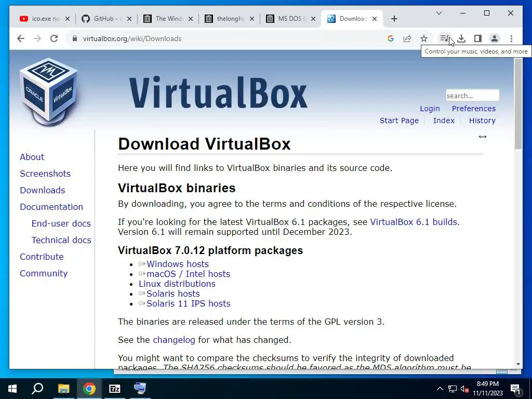Open Chrome downloads tray icon

461,38
